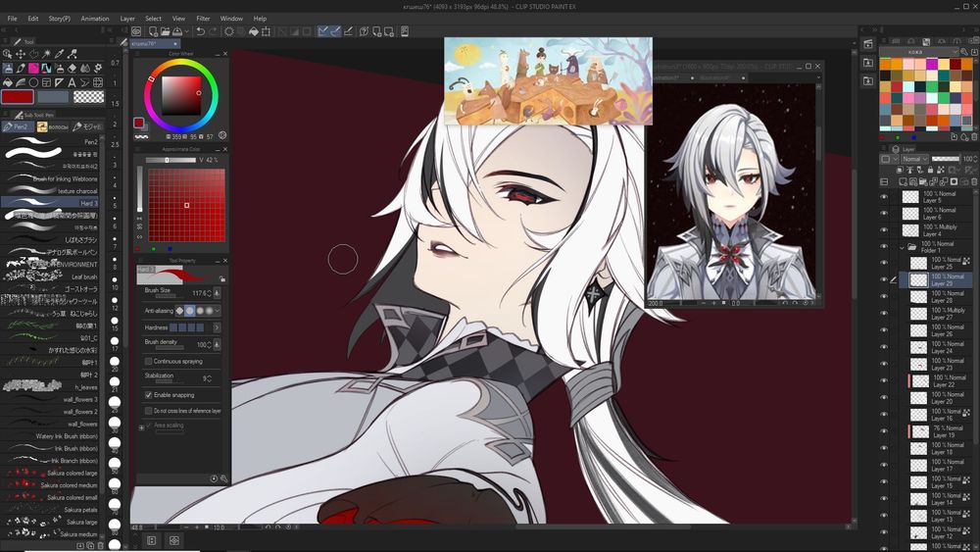
Task: Select the 'Leaf brush' sub tool
Action: tap(50, 276)
